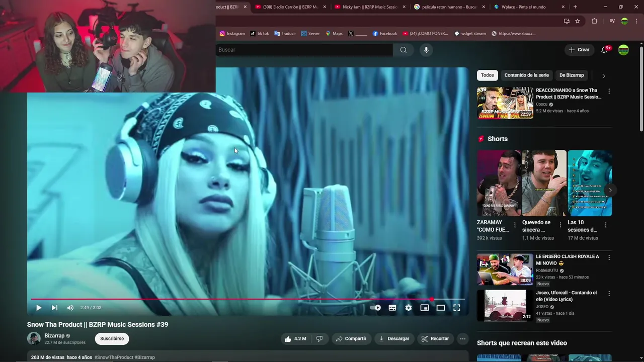The height and width of the screenshot is (362, 644).
Task: Open options for the Quevedo short
Action: (560, 225)
